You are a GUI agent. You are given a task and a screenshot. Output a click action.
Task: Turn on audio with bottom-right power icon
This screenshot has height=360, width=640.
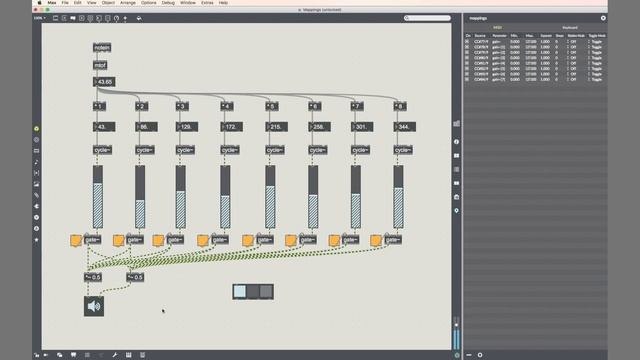tap(457, 355)
